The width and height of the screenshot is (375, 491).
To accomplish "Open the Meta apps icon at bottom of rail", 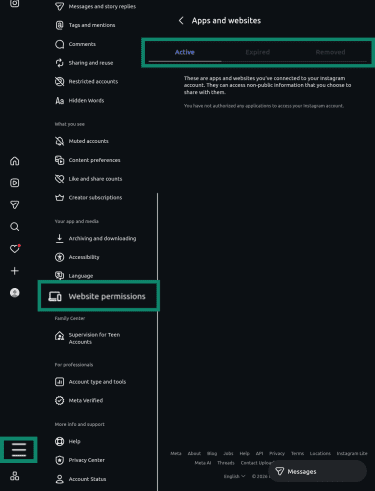I will click(14, 476).
